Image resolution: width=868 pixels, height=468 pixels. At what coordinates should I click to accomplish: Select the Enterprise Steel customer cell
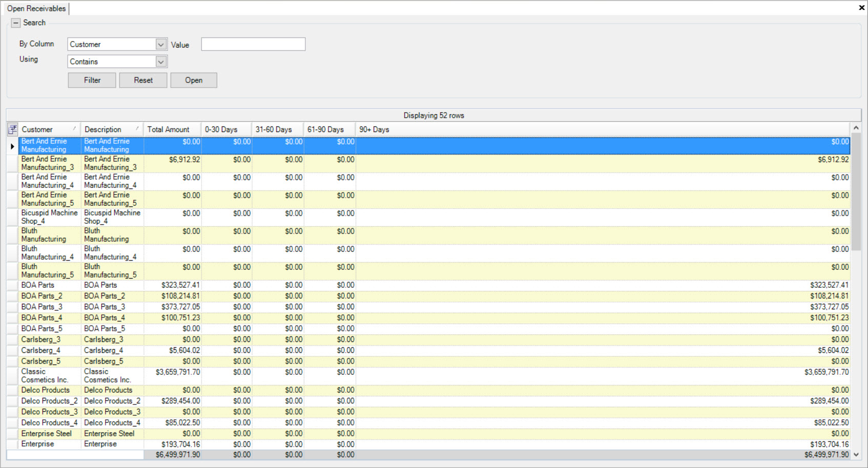tap(50, 434)
